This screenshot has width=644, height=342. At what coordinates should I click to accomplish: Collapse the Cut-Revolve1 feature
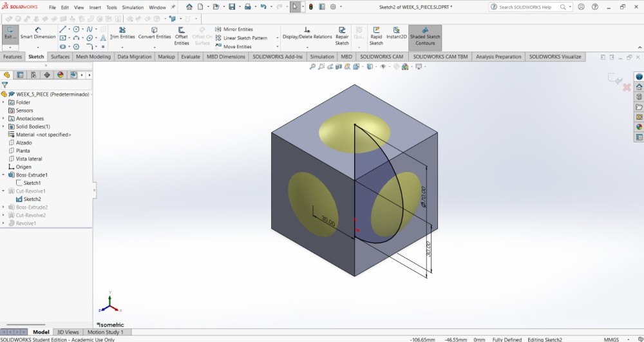coord(4,191)
